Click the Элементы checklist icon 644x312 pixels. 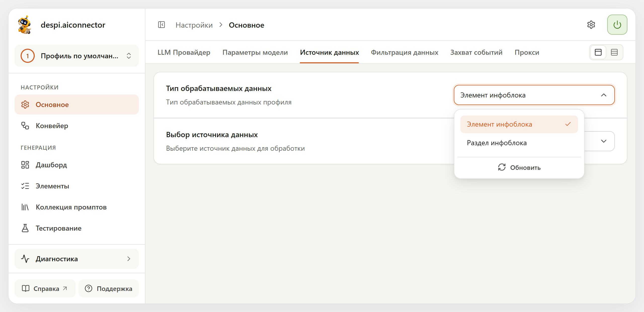[x=25, y=186]
